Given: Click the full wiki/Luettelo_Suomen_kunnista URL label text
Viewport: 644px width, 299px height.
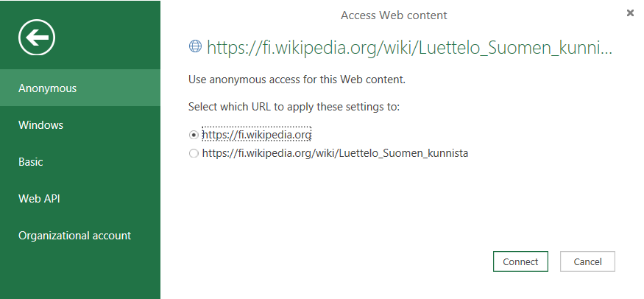Looking at the screenshot, I should click(335, 154).
